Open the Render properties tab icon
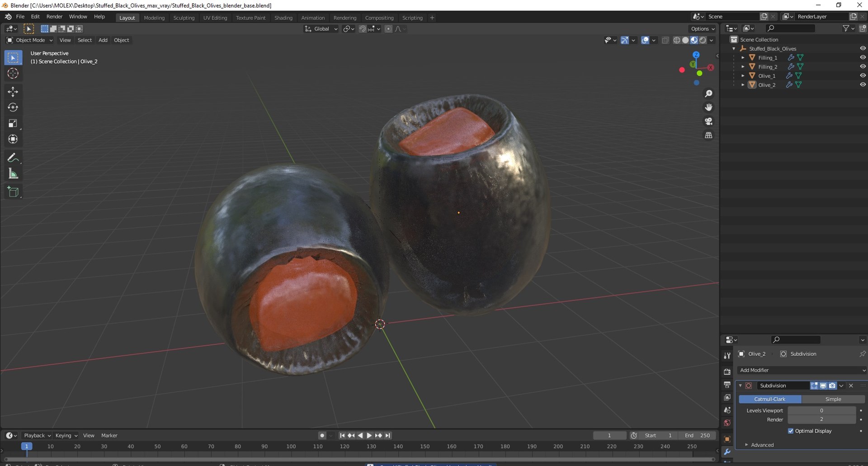Image resolution: width=868 pixels, height=466 pixels. 727,372
